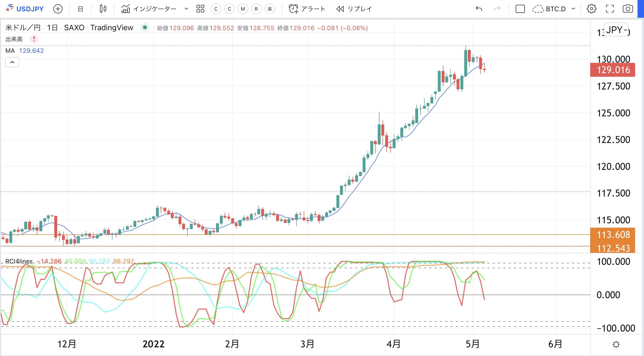Open the multi-chart layout grid icon
The image size is (644, 356).
[200, 9]
